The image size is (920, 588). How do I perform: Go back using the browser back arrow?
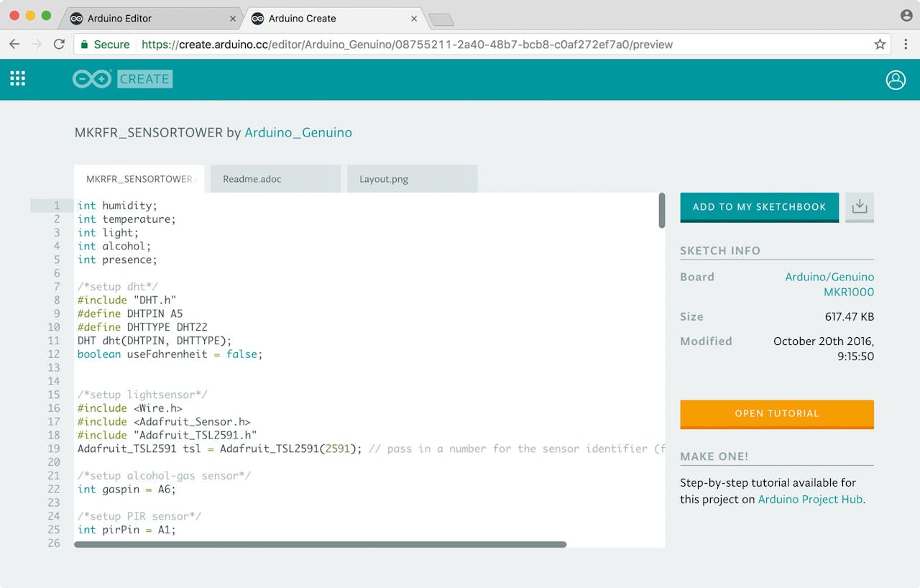pyautogui.click(x=14, y=43)
